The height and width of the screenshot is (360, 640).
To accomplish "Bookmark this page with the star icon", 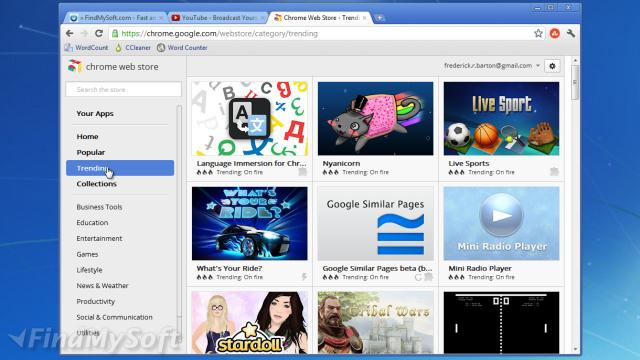I will click(x=538, y=33).
